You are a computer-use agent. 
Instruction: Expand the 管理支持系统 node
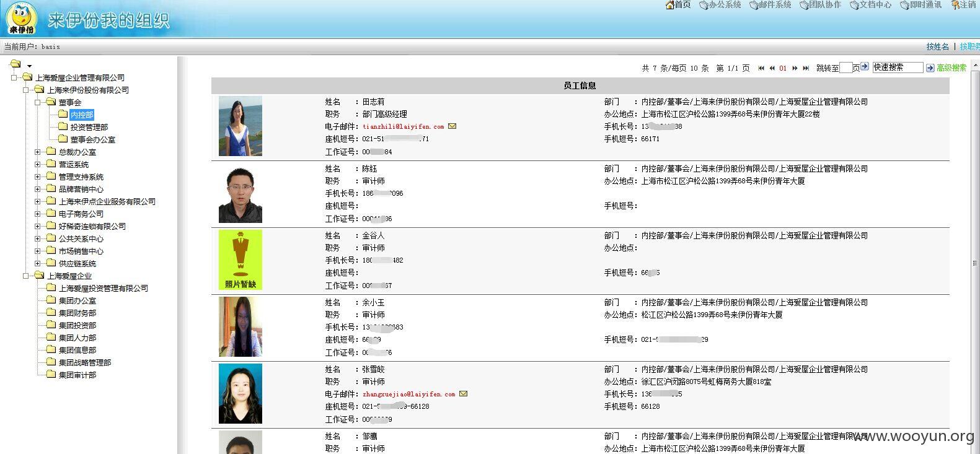[38, 177]
